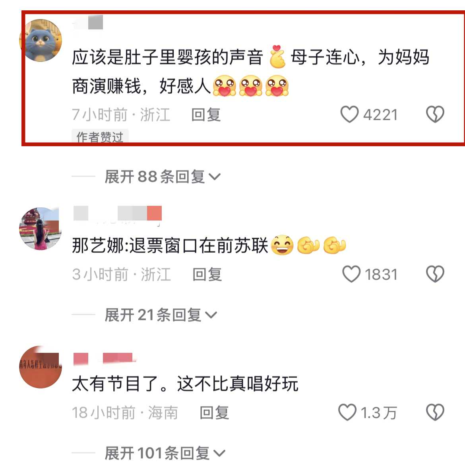Reply to the 3小时前 浙江 comment
The height and width of the screenshot is (476, 465).
[207, 275]
